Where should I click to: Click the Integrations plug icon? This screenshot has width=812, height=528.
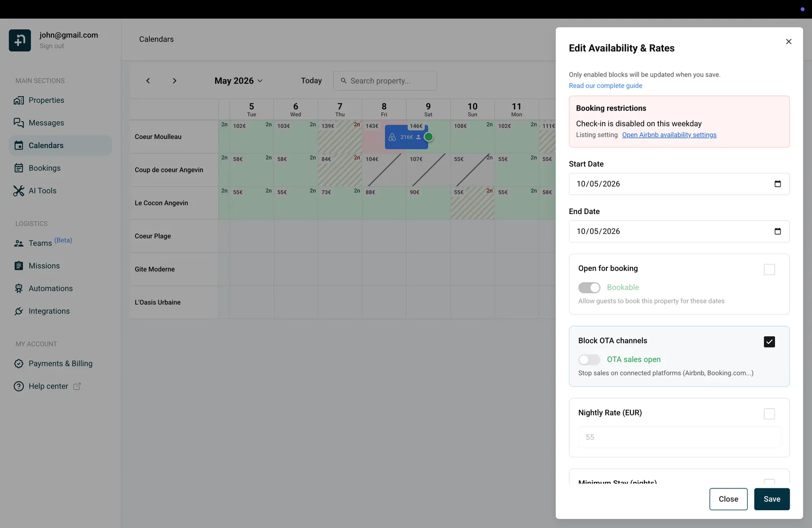[19, 311]
